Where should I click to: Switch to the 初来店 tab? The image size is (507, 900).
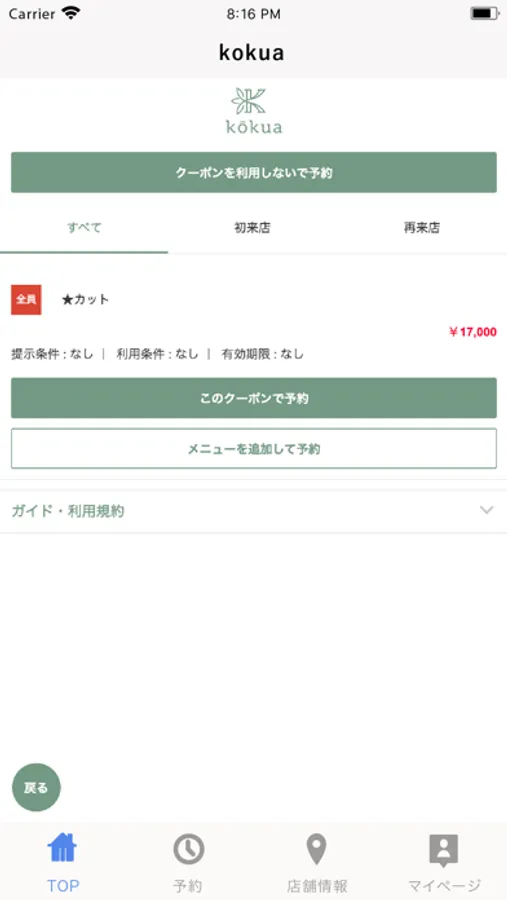click(252, 228)
